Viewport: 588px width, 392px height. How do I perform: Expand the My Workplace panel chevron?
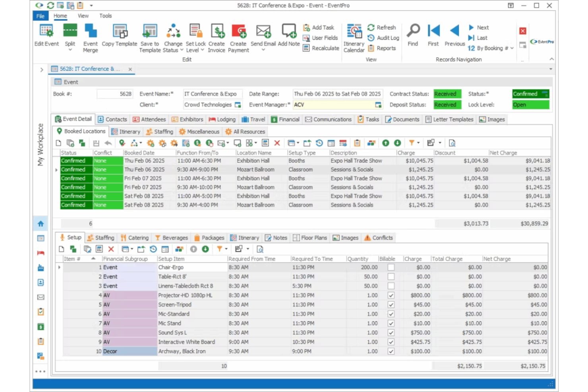[41, 70]
